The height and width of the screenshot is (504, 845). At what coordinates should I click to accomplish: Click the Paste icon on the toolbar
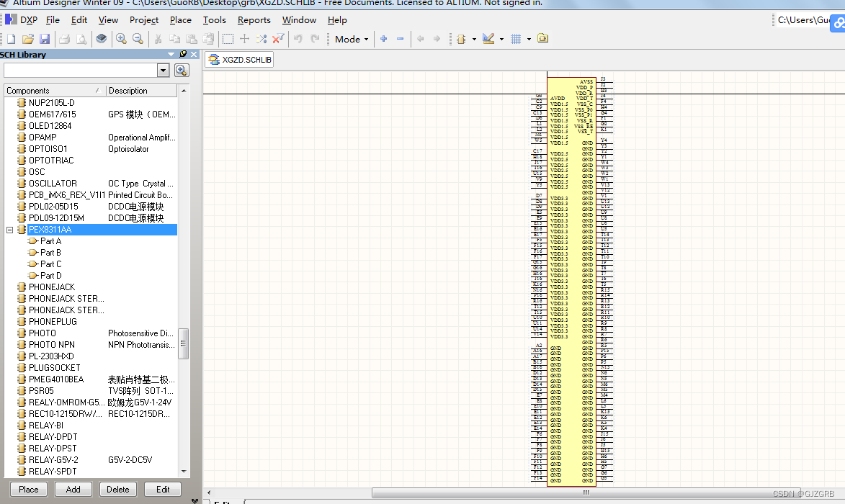tap(192, 38)
